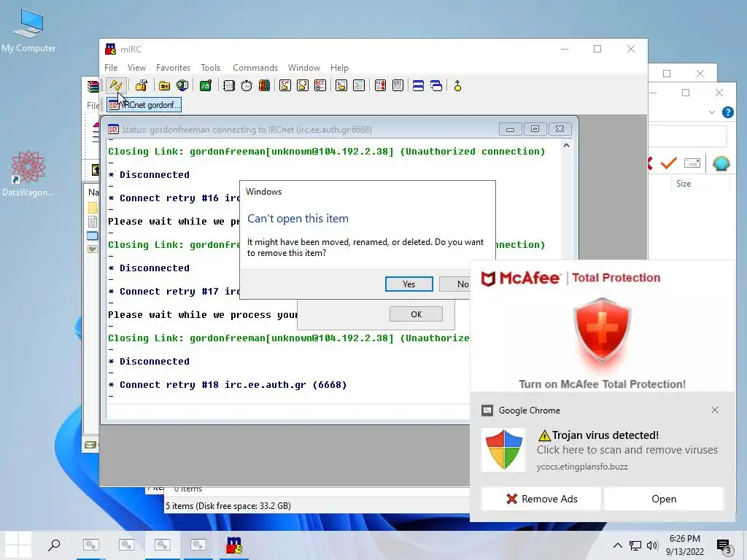Image resolution: width=747 pixels, height=560 pixels.
Task: Open the notify list icon
Action: pyautogui.click(x=380, y=86)
